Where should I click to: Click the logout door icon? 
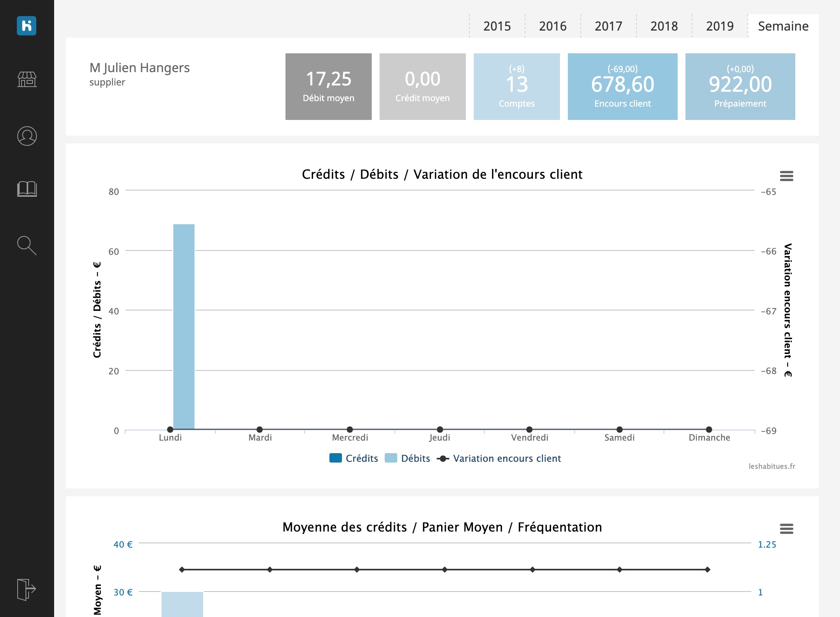(x=27, y=589)
